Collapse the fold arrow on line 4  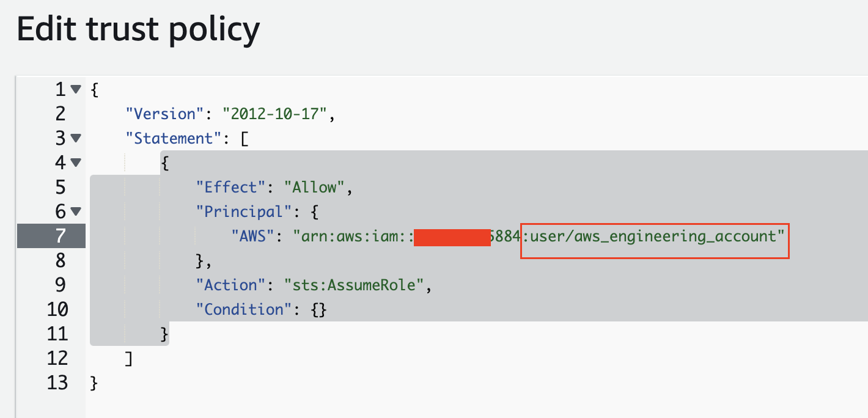(x=76, y=163)
